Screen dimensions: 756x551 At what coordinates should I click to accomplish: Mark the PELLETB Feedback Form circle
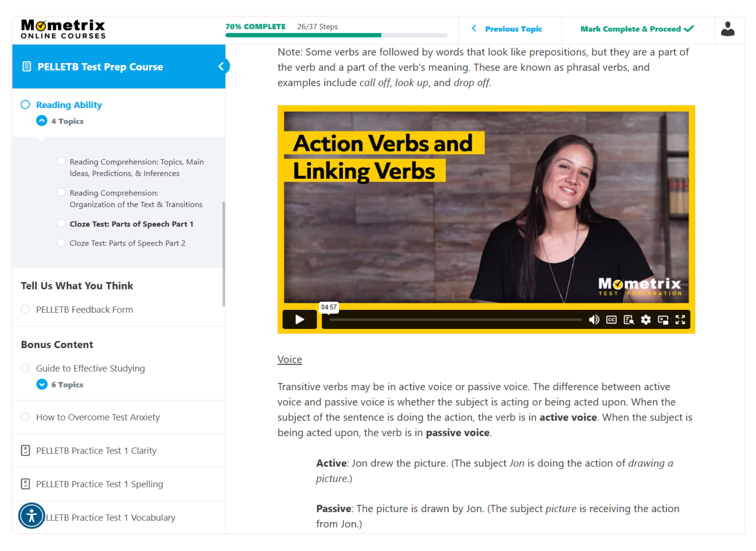pos(25,309)
